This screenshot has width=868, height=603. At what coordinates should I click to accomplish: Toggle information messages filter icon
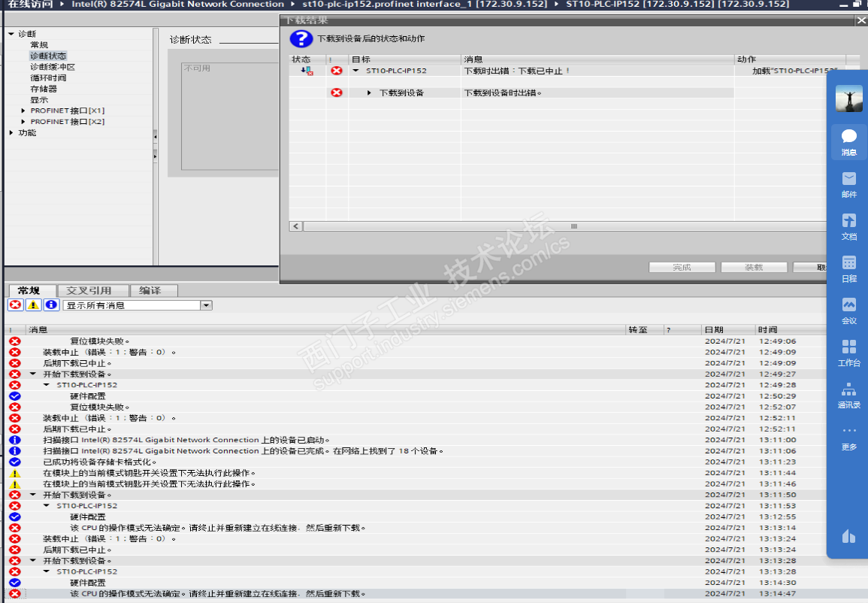(x=51, y=305)
